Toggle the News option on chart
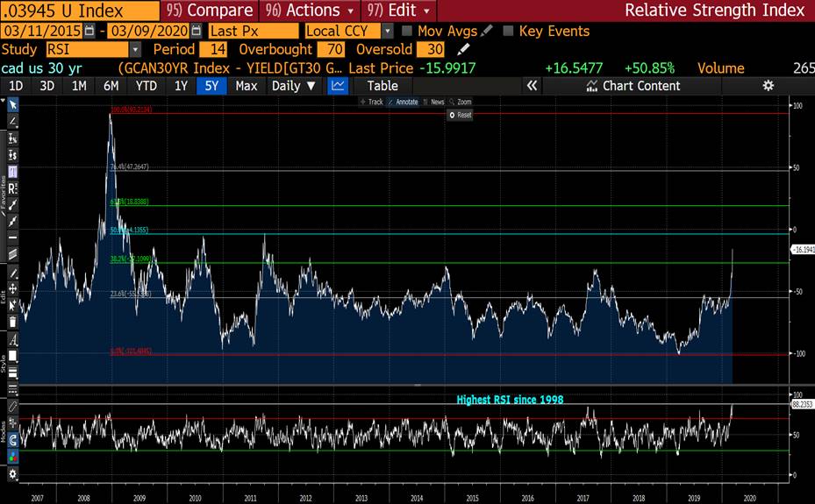 [434, 103]
